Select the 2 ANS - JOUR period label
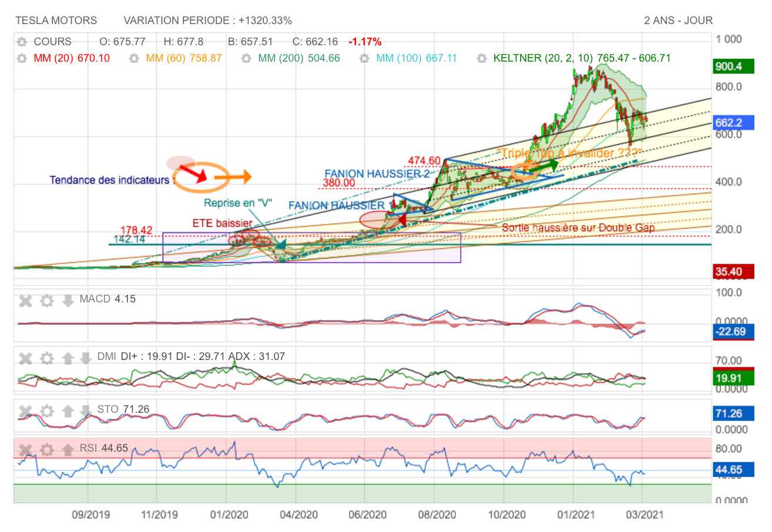Image resolution: width=772 pixels, height=532 pixels. [679, 21]
